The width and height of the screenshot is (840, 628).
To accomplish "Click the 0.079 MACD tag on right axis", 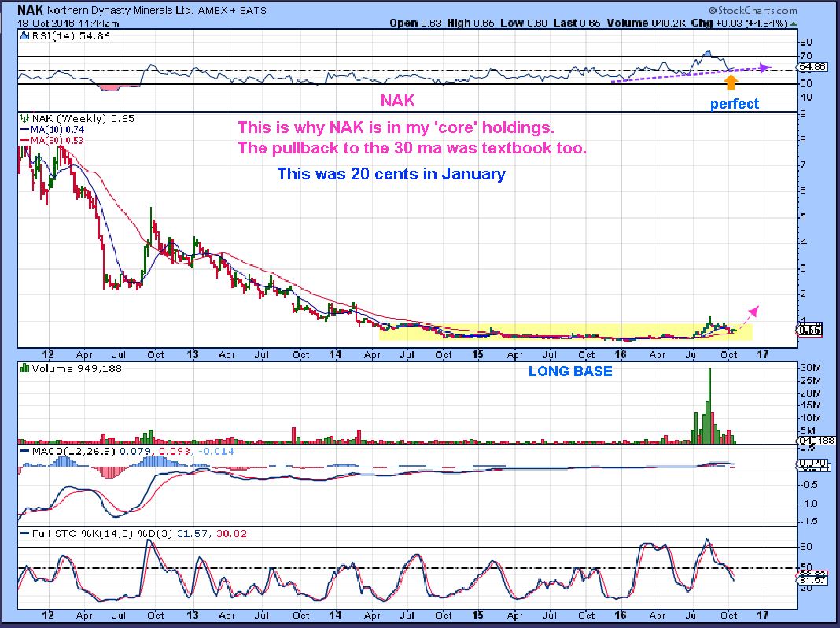I will [812, 463].
